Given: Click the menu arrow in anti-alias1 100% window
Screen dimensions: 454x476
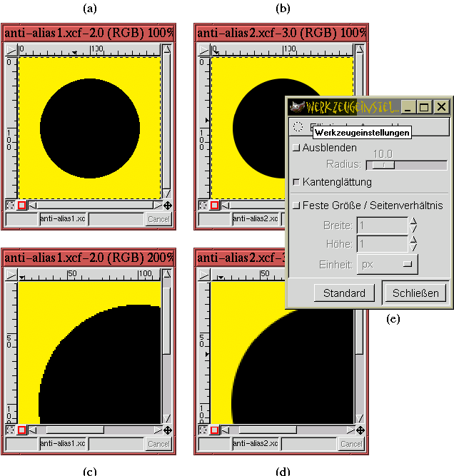Looking at the screenshot, I should [10, 51].
